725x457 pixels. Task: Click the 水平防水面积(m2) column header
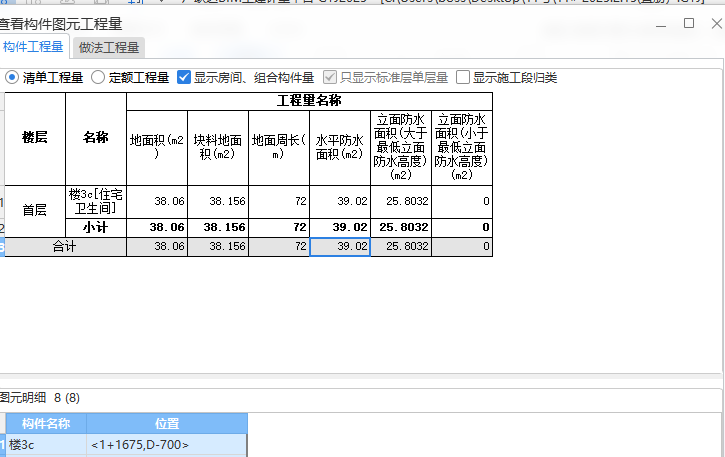tap(340, 148)
